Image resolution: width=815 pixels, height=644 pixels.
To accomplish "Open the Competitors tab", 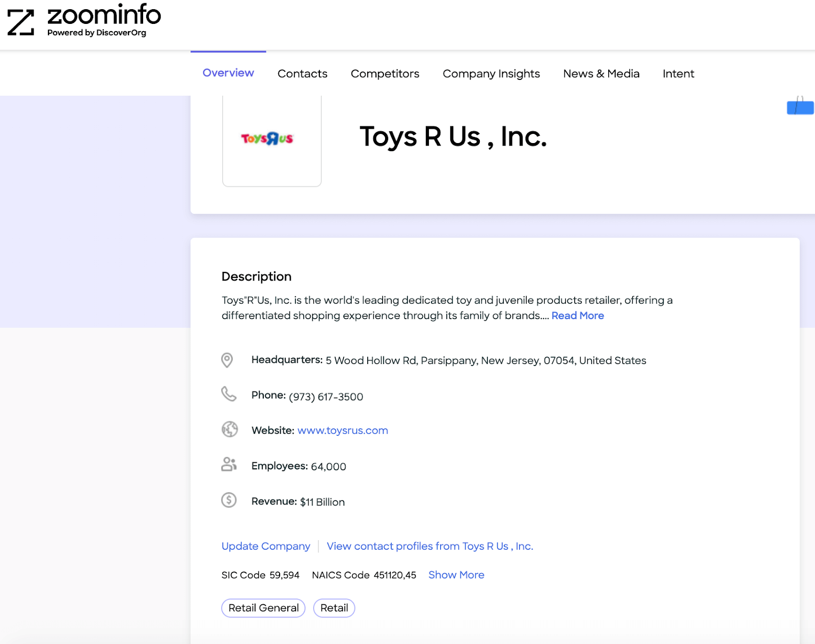I will (385, 74).
